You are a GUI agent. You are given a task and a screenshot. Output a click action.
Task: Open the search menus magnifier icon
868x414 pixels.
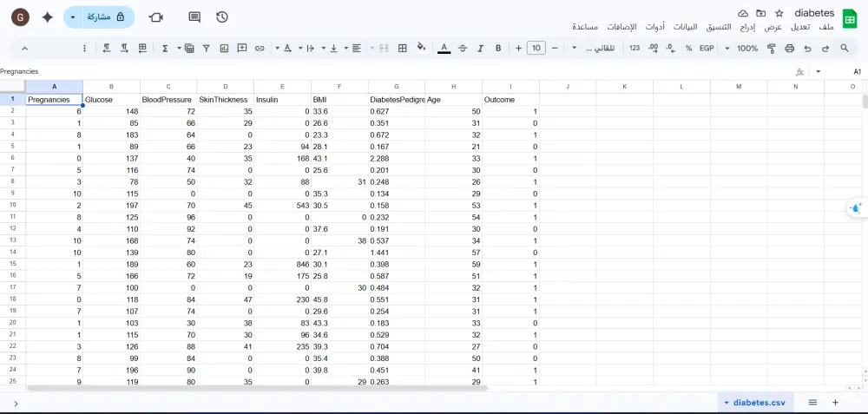(845, 48)
